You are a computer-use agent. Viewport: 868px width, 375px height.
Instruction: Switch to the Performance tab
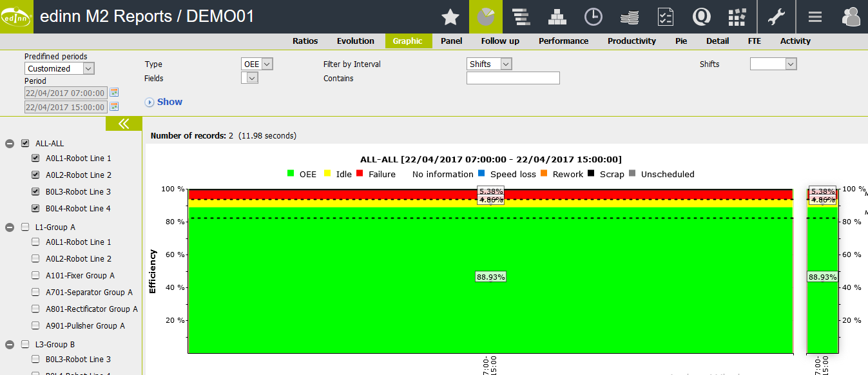tap(564, 41)
